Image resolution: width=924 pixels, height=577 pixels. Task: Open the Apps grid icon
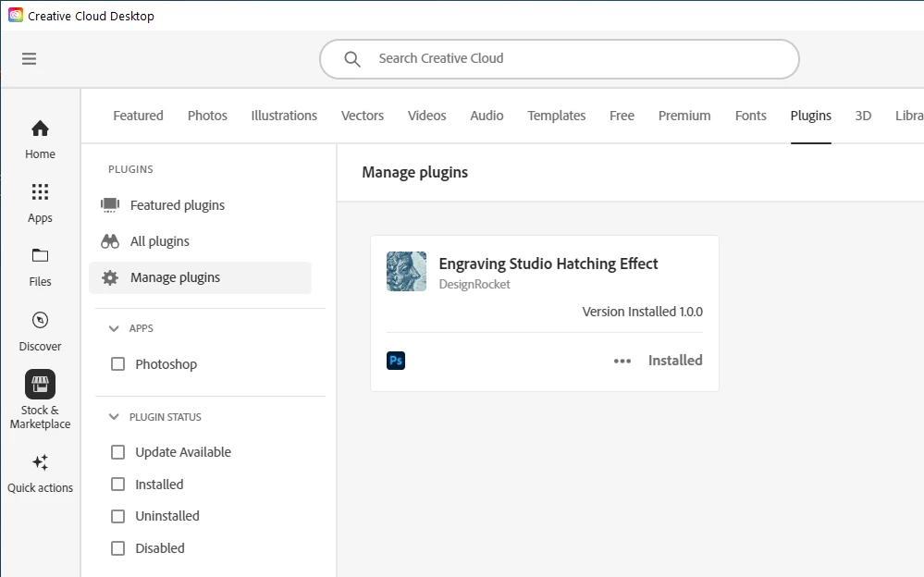[x=40, y=192]
